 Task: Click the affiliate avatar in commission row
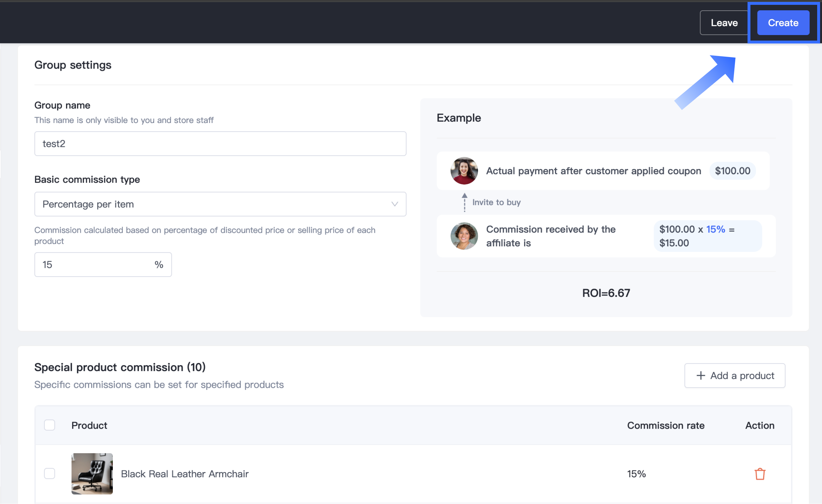[x=464, y=236]
